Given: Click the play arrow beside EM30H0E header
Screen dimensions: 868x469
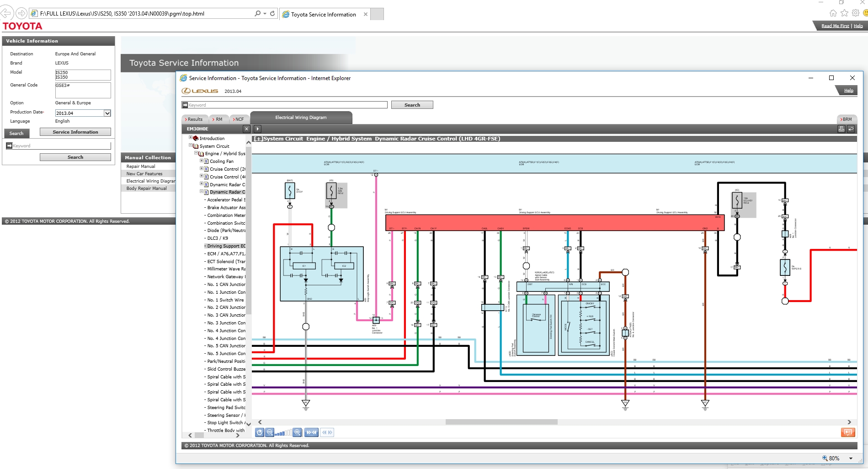Looking at the screenshot, I should [257, 129].
